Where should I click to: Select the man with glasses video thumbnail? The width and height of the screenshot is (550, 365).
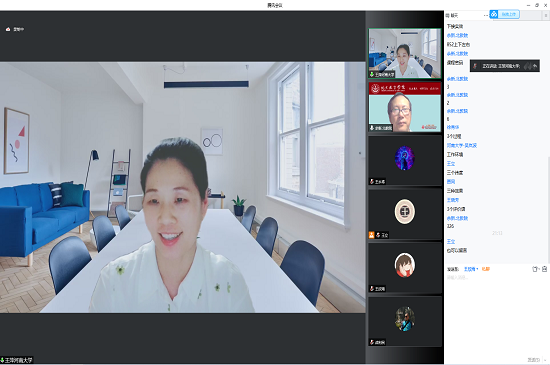click(404, 107)
